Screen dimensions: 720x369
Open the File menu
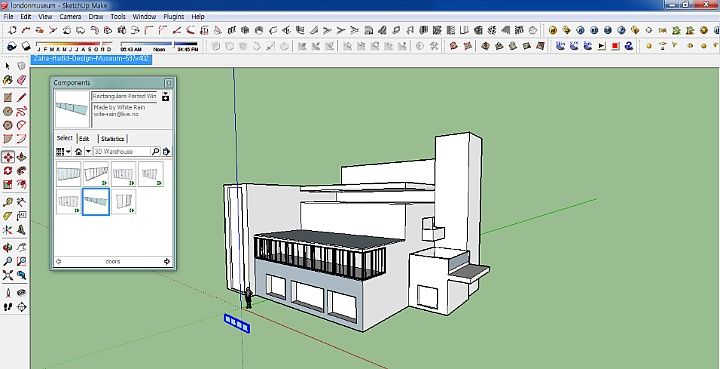pyautogui.click(x=8, y=17)
